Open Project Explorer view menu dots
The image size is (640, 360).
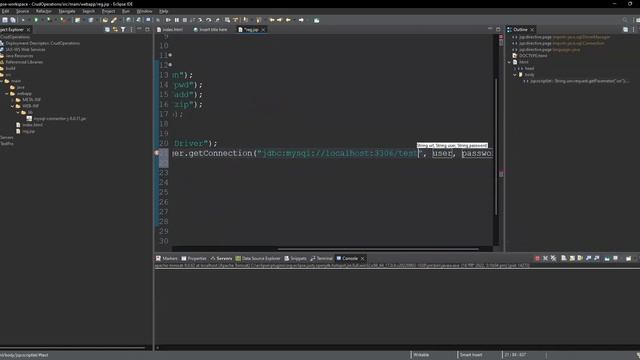coord(131,29)
